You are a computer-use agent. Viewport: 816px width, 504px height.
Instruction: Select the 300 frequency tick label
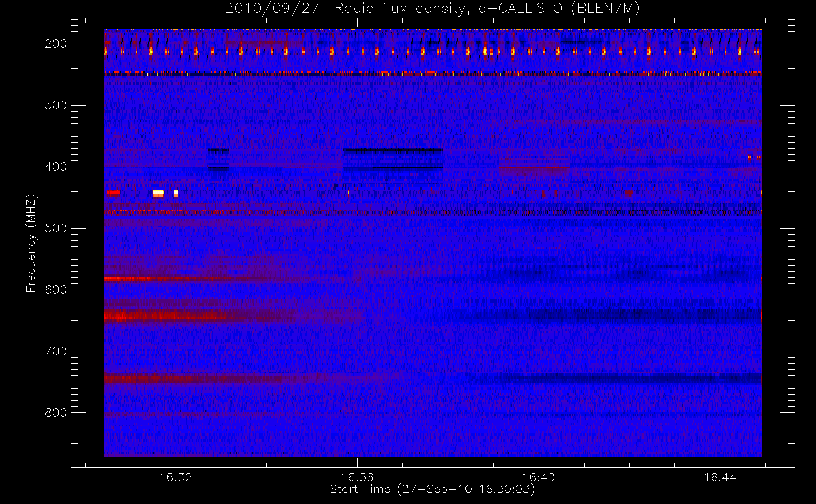click(x=55, y=105)
